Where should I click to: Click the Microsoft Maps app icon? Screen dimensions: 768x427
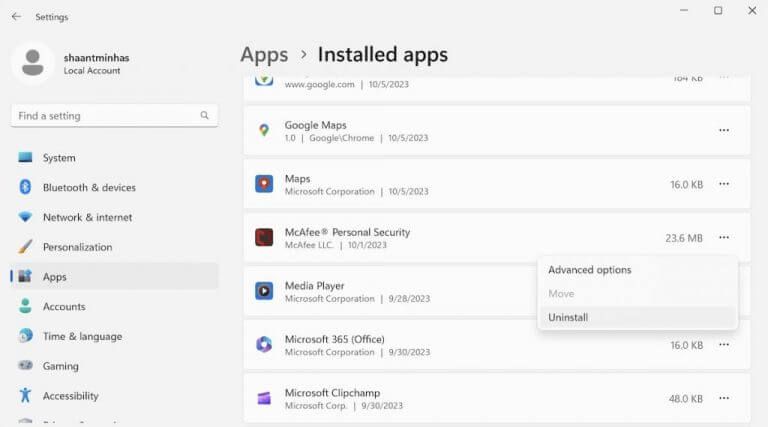tap(264, 184)
